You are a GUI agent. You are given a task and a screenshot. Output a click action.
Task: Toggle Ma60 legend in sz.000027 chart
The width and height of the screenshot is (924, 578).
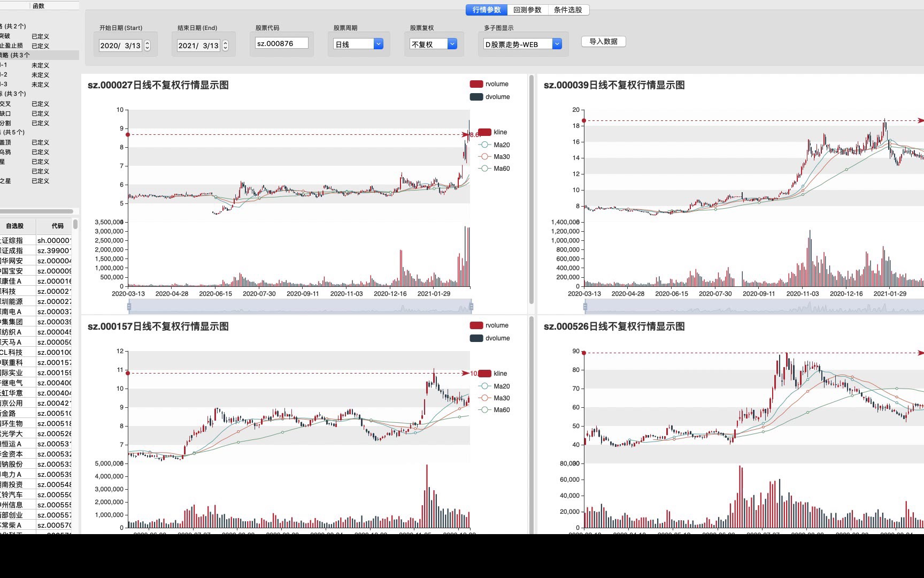(x=494, y=169)
